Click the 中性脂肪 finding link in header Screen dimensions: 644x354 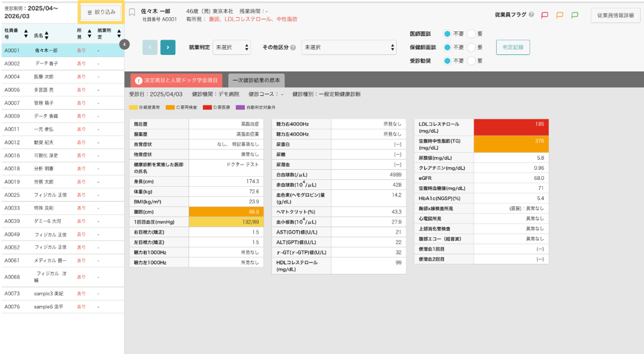[287, 19]
